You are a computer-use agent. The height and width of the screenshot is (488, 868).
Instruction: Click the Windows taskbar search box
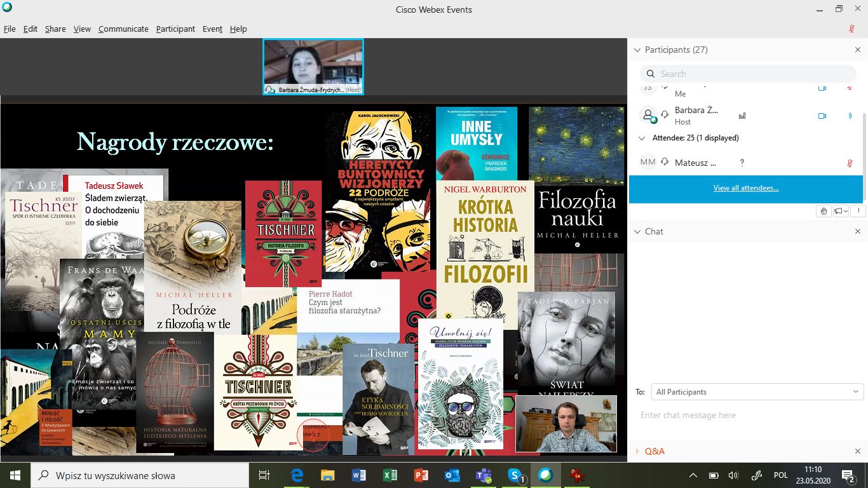click(140, 475)
